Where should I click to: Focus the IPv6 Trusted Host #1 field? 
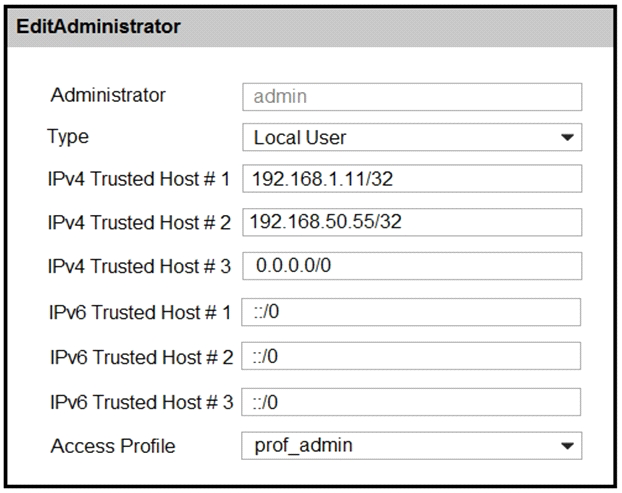[x=411, y=313]
